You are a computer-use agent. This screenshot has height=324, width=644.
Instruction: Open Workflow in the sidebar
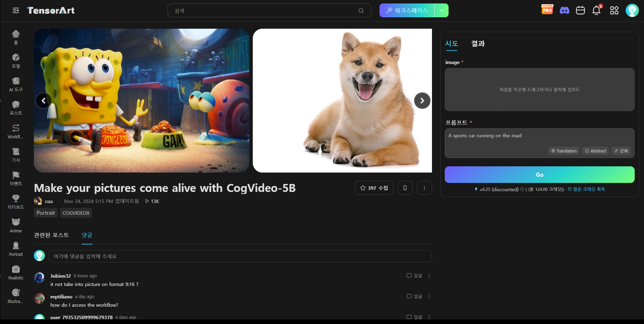(16, 131)
